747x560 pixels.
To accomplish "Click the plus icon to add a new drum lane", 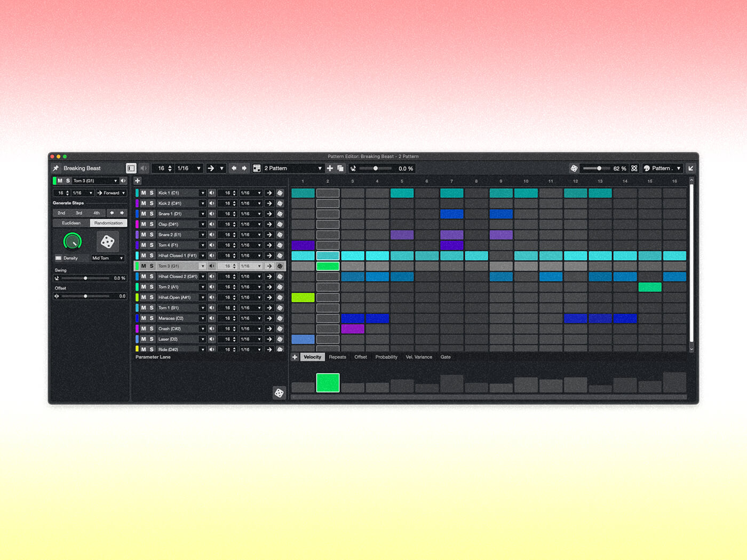I will [137, 181].
